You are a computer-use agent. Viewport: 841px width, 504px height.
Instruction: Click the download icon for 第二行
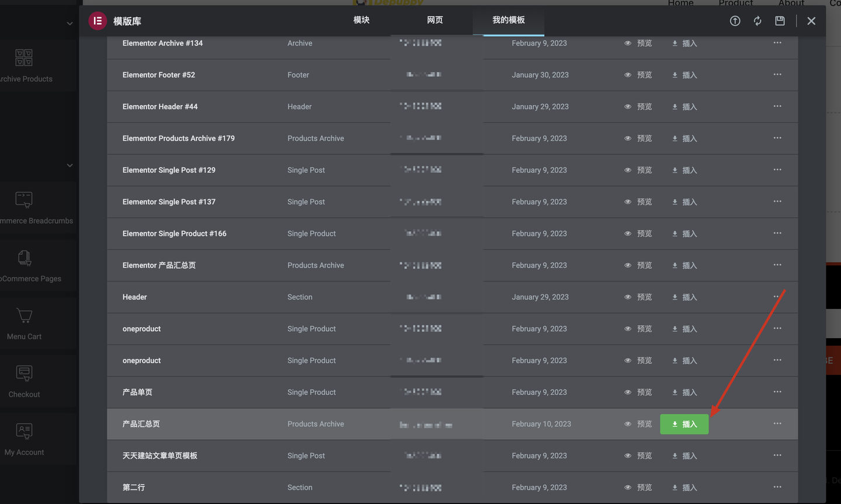pos(675,488)
